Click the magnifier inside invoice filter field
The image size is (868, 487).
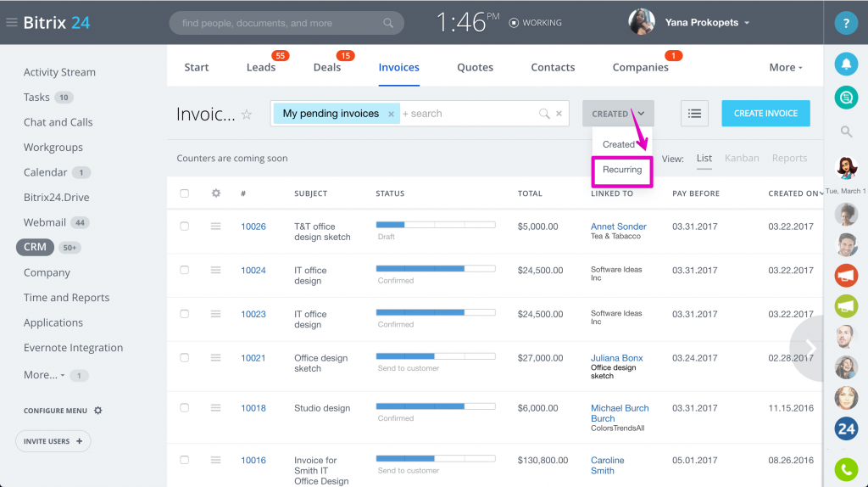tap(544, 114)
